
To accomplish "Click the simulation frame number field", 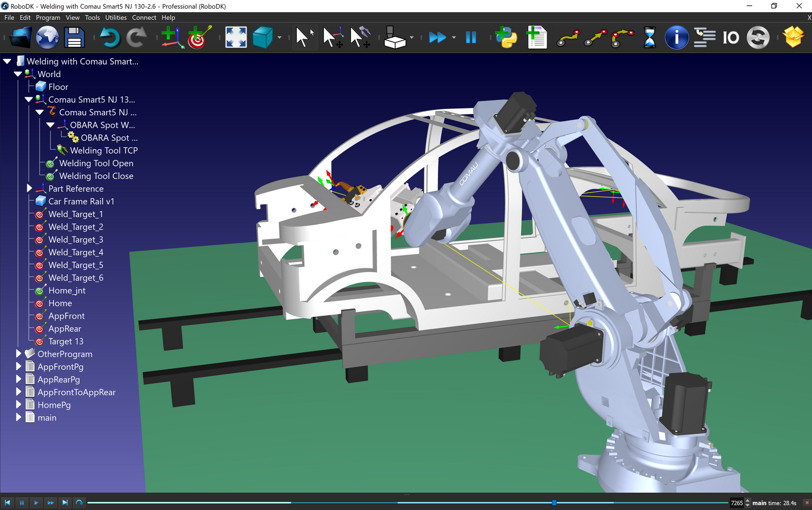I will [x=736, y=503].
